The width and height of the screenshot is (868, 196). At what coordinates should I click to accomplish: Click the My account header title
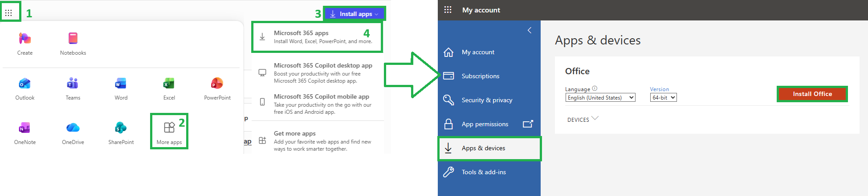tap(481, 10)
